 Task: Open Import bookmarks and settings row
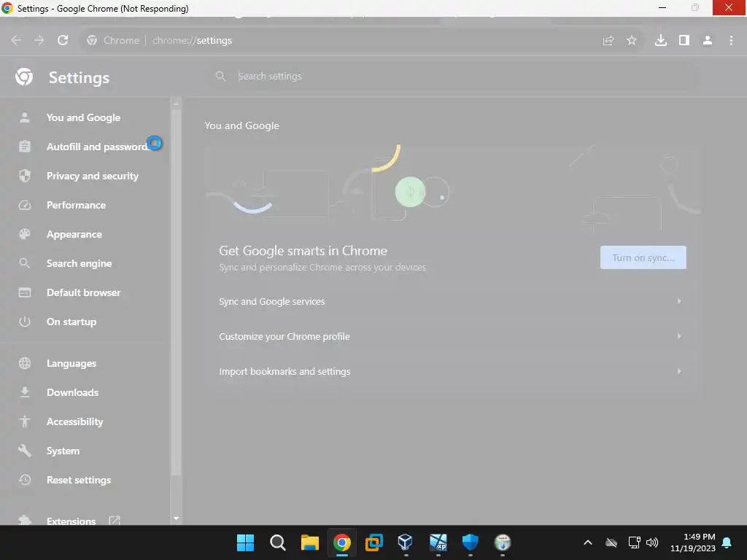point(452,371)
